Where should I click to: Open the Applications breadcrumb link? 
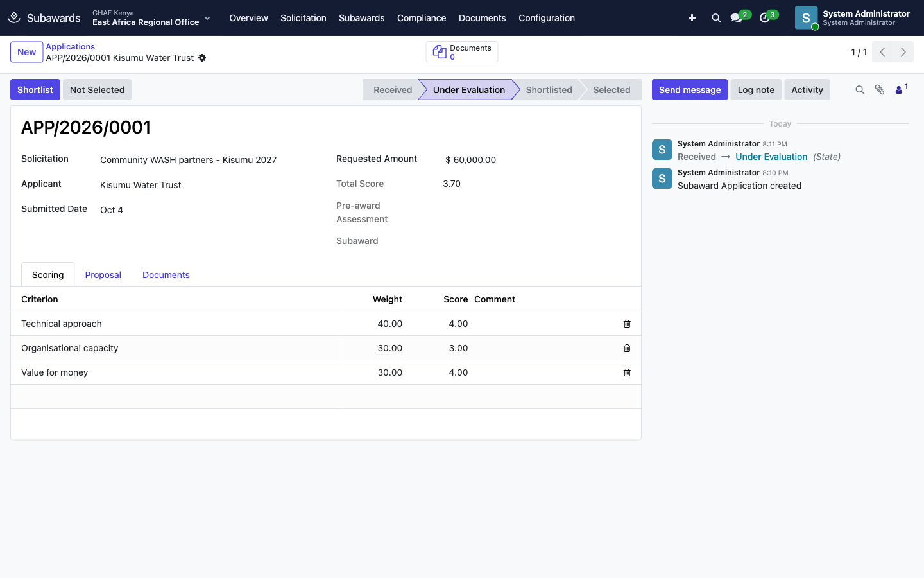coord(71,46)
